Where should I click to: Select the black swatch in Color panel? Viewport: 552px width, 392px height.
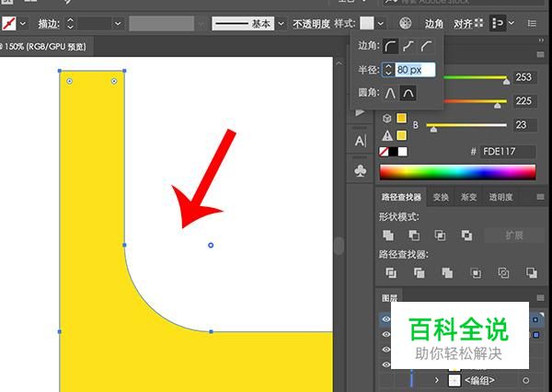[393, 152]
